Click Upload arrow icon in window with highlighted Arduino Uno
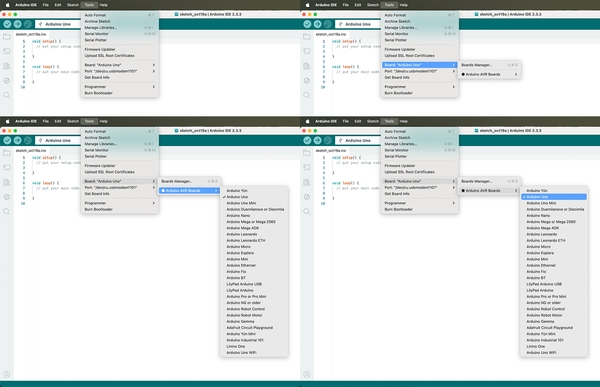 pyautogui.click(x=318, y=140)
